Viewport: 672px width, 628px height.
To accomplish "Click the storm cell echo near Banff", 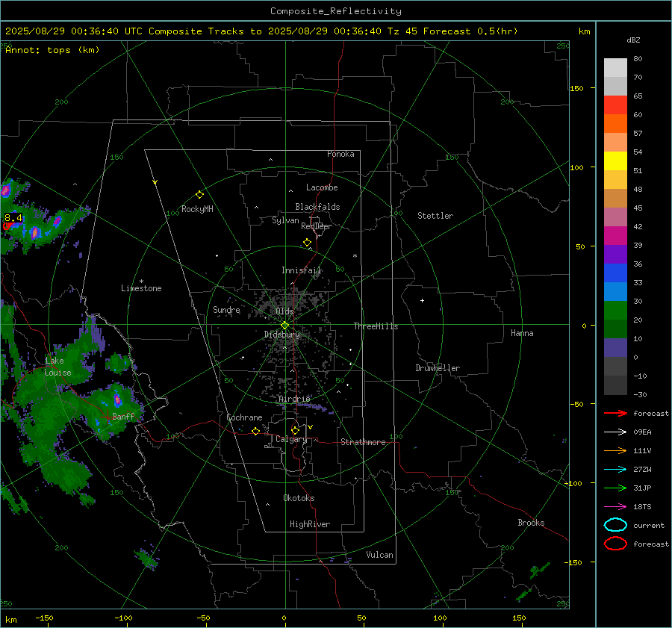I will 117,400.
